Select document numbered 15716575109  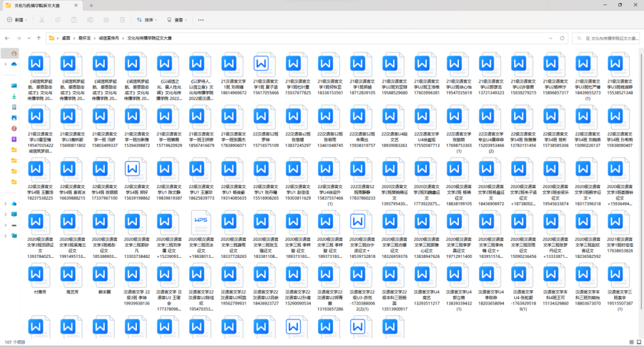click(266, 126)
